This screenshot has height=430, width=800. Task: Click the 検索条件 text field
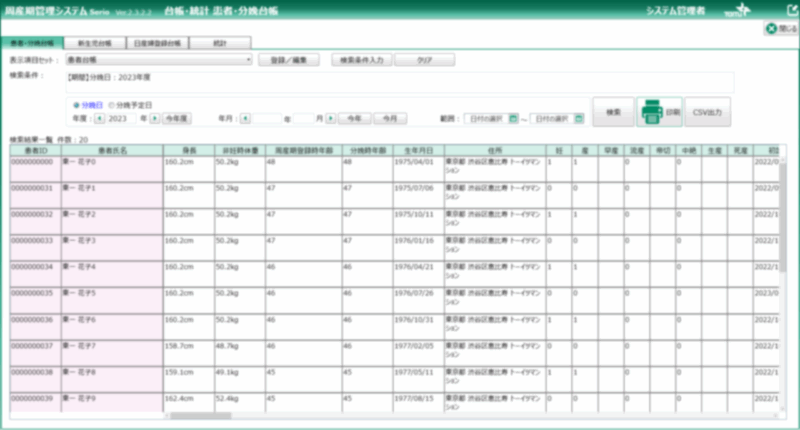coord(398,81)
